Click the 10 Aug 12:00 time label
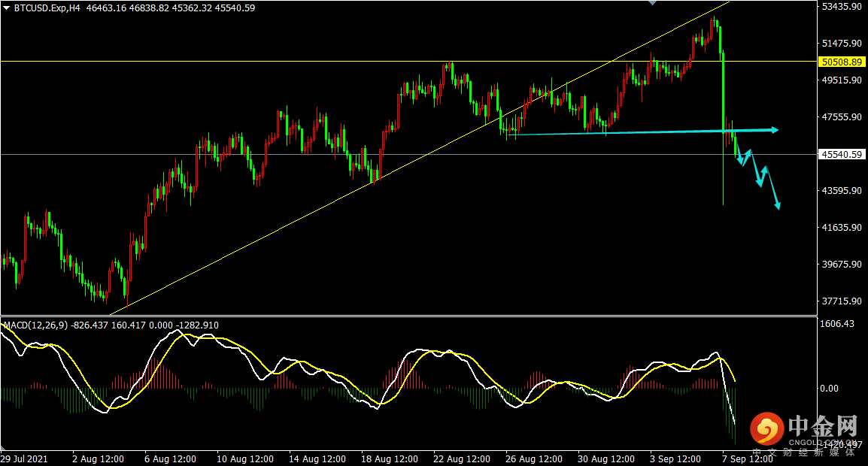 [x=245, y=458]
